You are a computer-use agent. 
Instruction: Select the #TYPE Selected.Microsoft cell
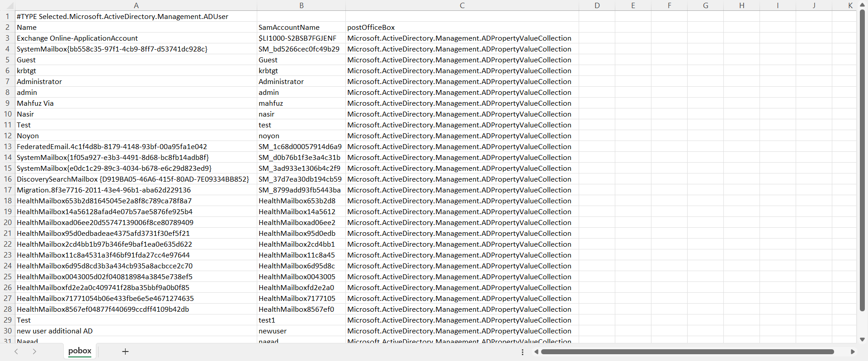pyautogui.click(x=136, y=16)
